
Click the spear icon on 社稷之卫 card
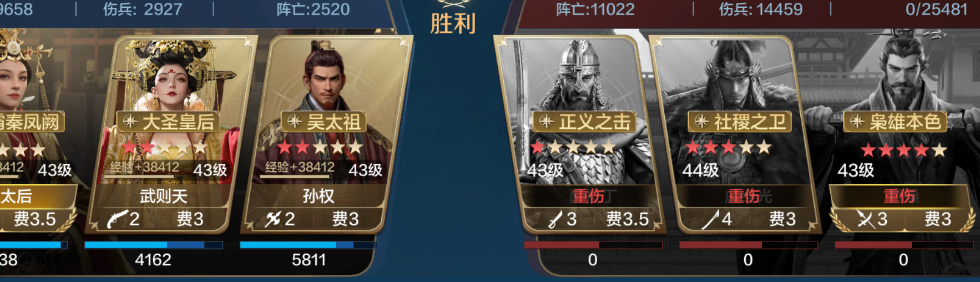[710, 219]
